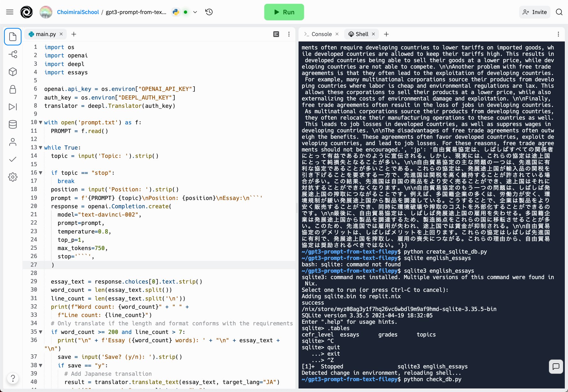568x392 pixels.
Task: Collapse the if topic block at line 16
Action: 41,173
